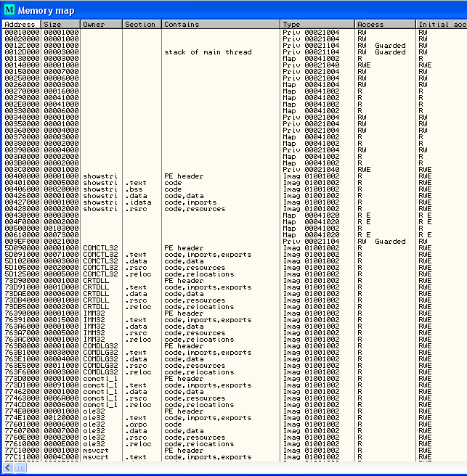Sort by the Section column header
Viewport: 467px width, 476px height.
click(140, 24)
